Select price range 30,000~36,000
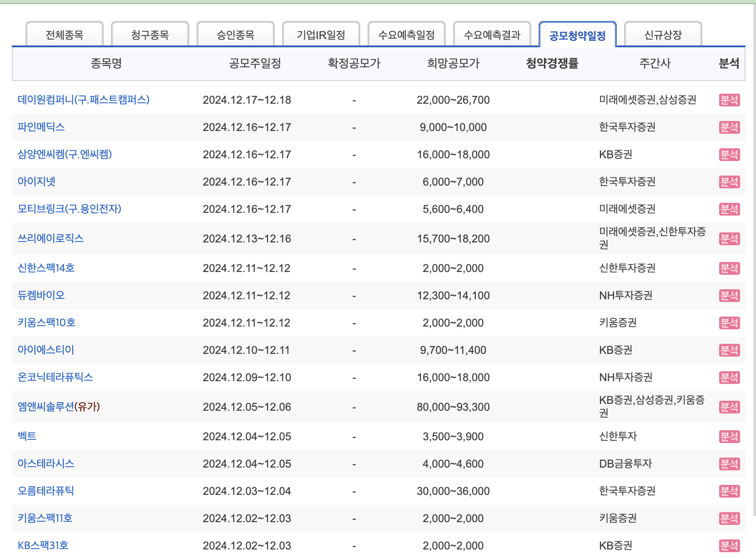Image resolution: width=756 pixels, height=559 pixels. 454,491
